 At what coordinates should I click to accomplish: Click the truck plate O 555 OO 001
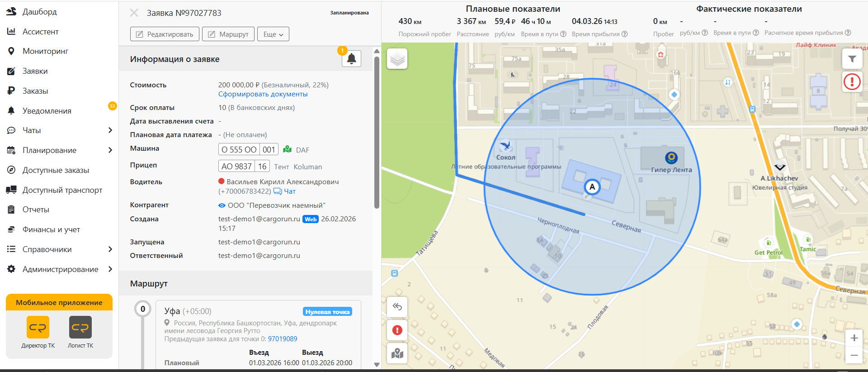click(x=248, y=149)
